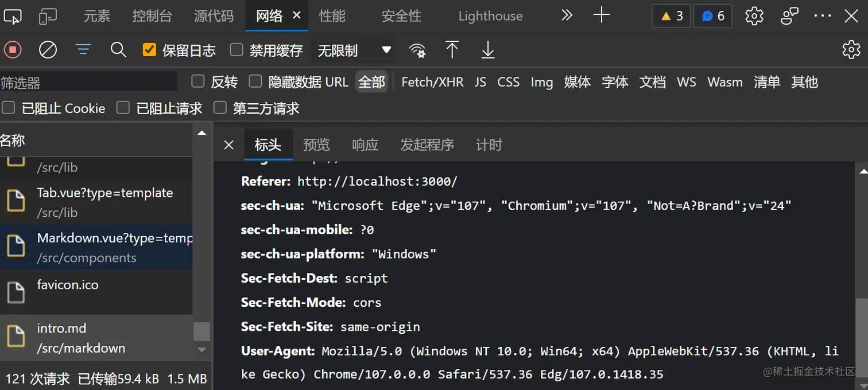Open the 响应 details tab
Image resolution: width=868 pixels, height=390 pixels.
pos(365,145)
